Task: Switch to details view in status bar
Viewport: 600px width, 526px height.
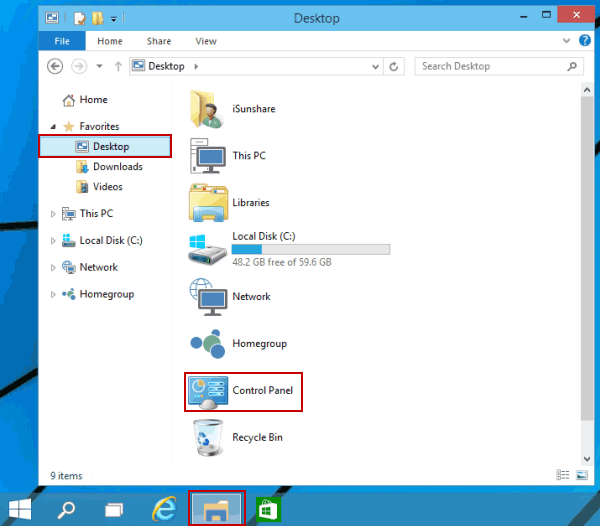Action: click(x=562, y=475)
